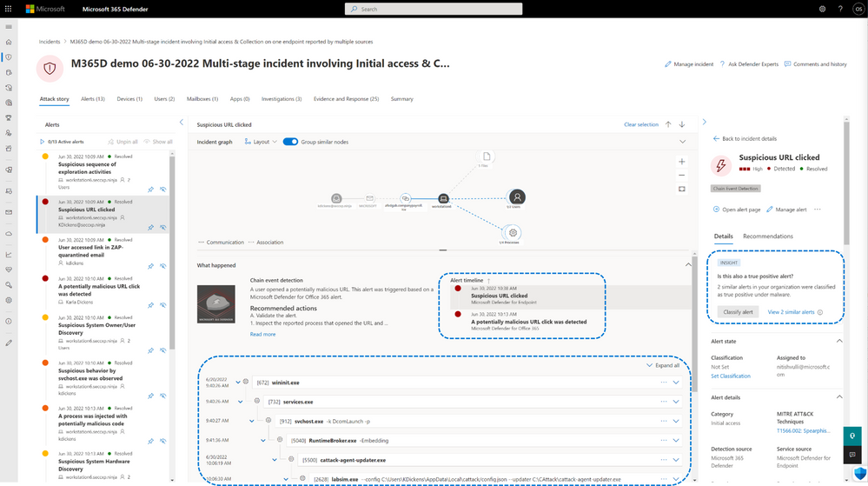Collapse the Alert details section
Image resolution: width=868 pixels, height=486 pixels.
point(839,397)
